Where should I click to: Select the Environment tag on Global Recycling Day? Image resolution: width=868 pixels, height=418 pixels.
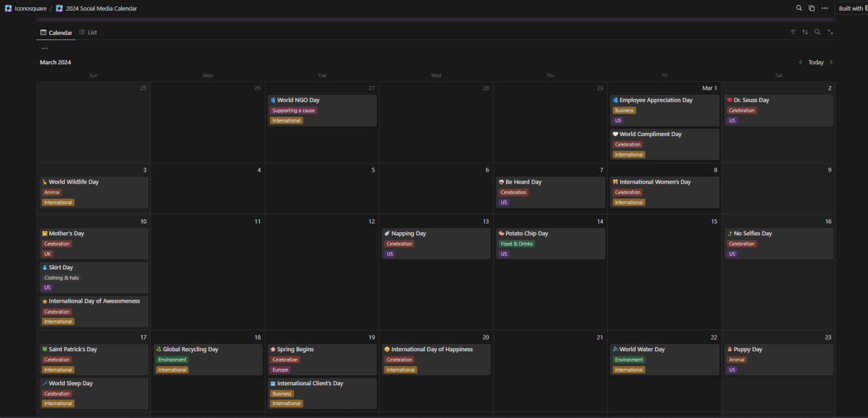[x=172, y=359]
